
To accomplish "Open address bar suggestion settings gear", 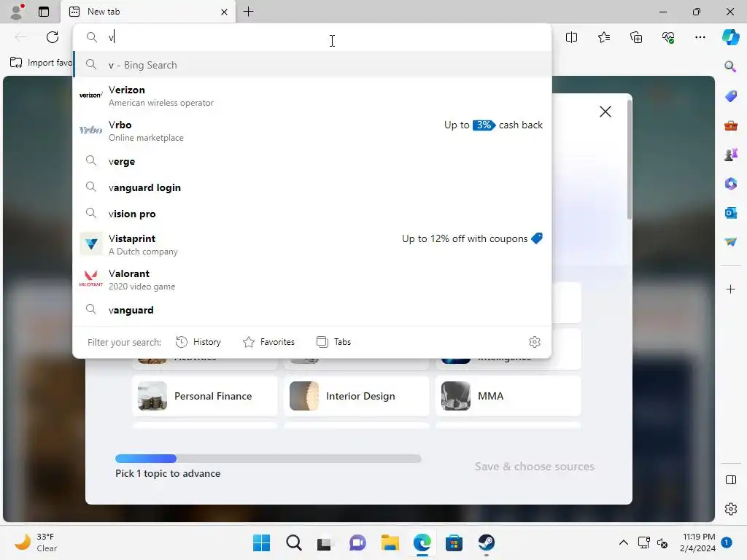I will coord(535,342).
